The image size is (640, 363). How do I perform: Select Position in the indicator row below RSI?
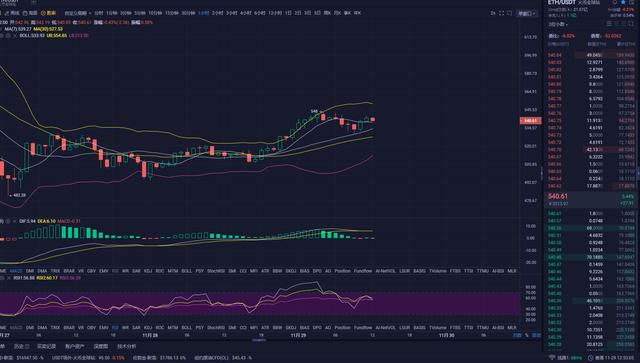coord(342,327)
